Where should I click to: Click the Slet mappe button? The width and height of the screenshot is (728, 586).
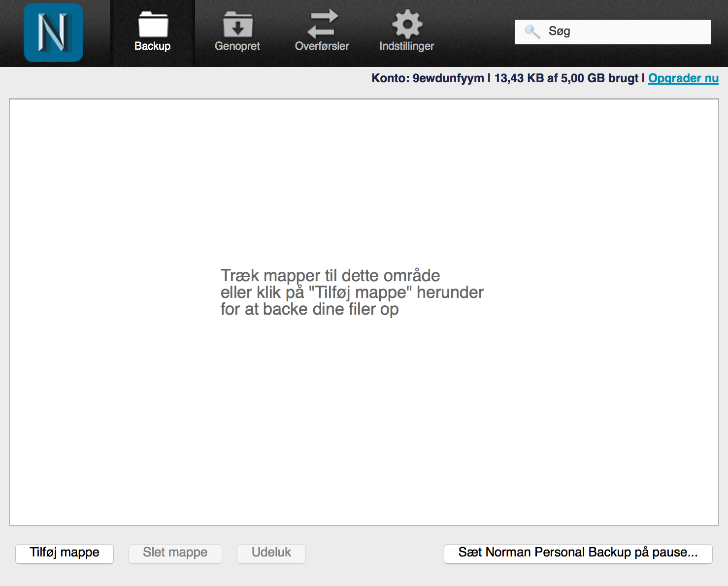coord(175,553)
